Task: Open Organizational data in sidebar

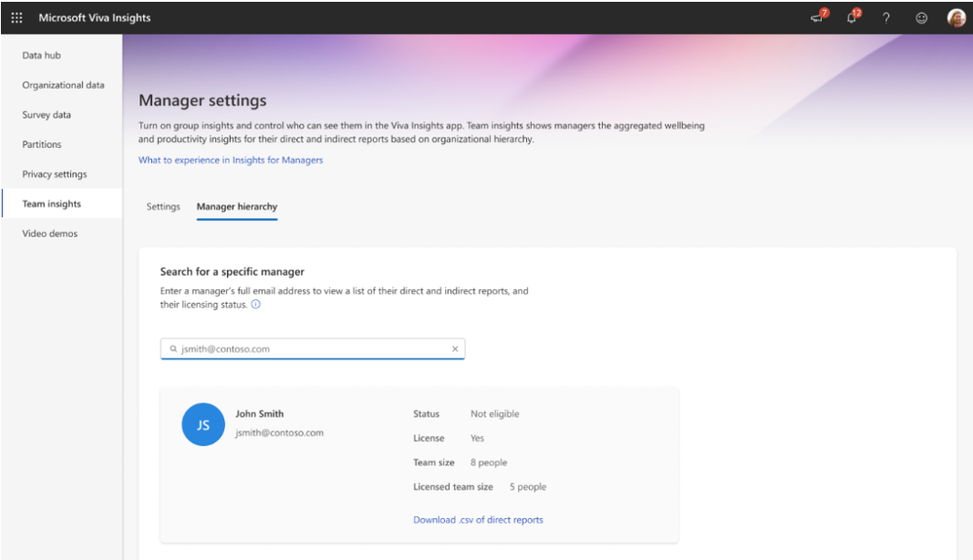Action: (63, 85)
